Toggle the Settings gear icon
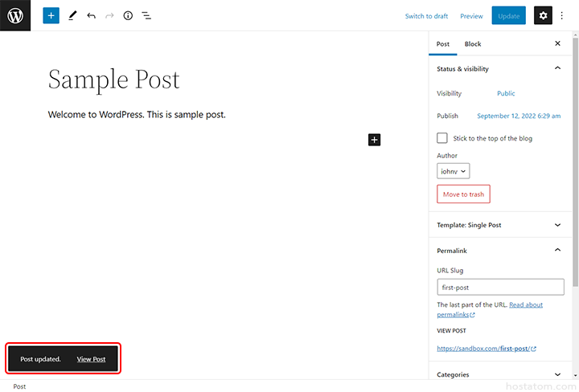Image resolution: width=579 pixels, height=392 pixels. coord(543,15)
